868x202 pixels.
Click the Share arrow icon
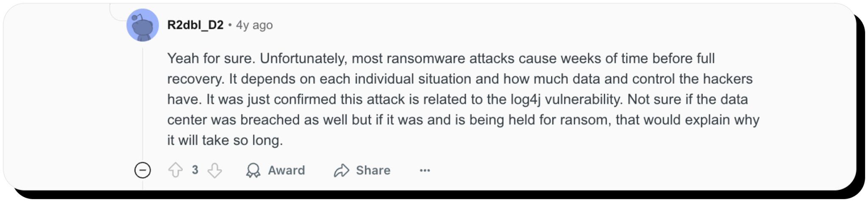[x=341, y=170]
